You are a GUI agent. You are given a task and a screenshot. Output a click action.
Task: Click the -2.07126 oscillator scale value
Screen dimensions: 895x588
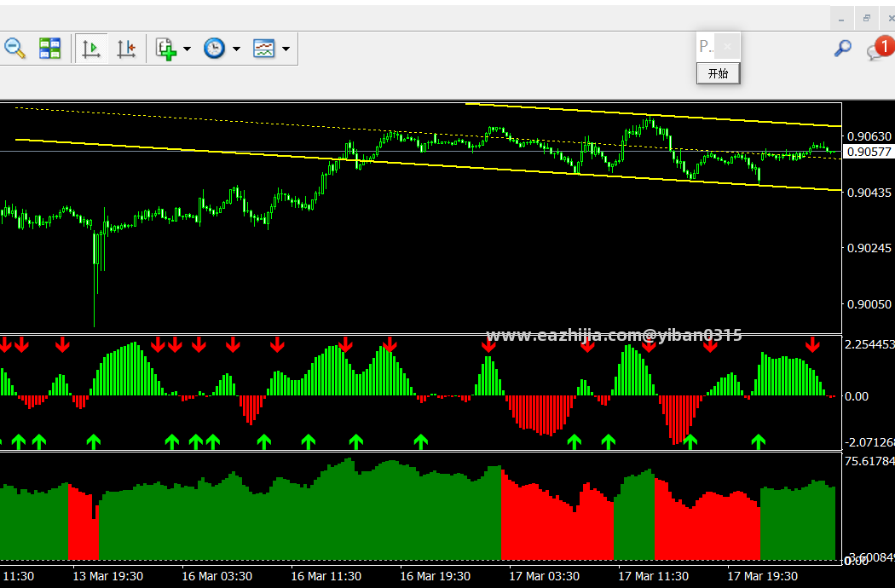coord(869,442)
